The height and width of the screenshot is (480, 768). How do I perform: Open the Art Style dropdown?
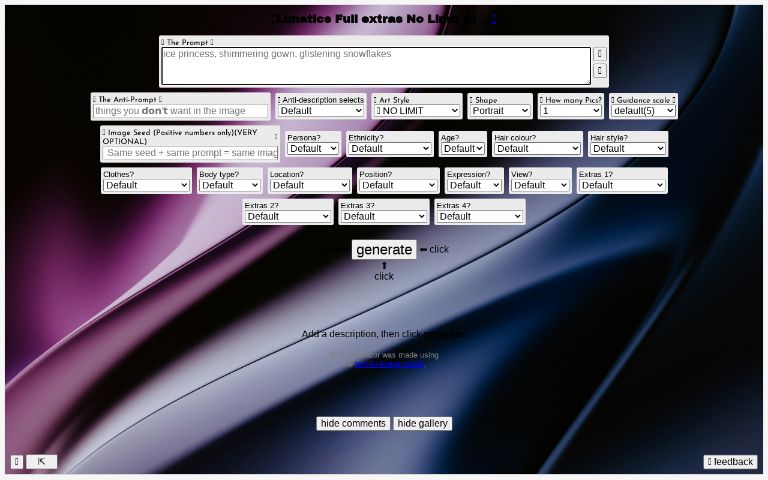point(418,111)
